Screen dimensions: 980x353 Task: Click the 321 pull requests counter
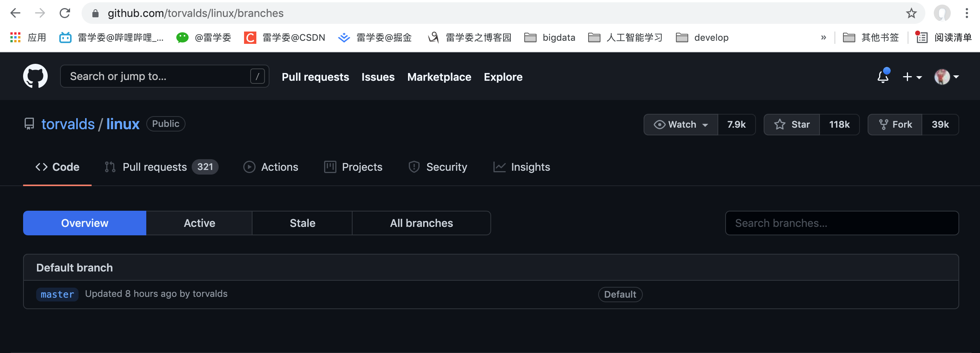tap(205, 167)
